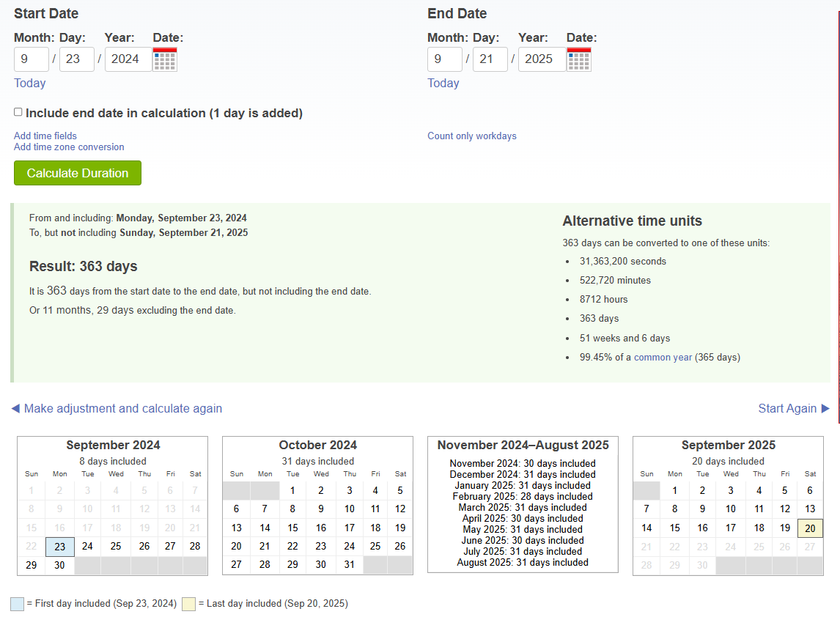The height and width of the screenshot is (617, 840).
Task: Select the 31,363,200 seconds value
Action: tap(623, 262)
